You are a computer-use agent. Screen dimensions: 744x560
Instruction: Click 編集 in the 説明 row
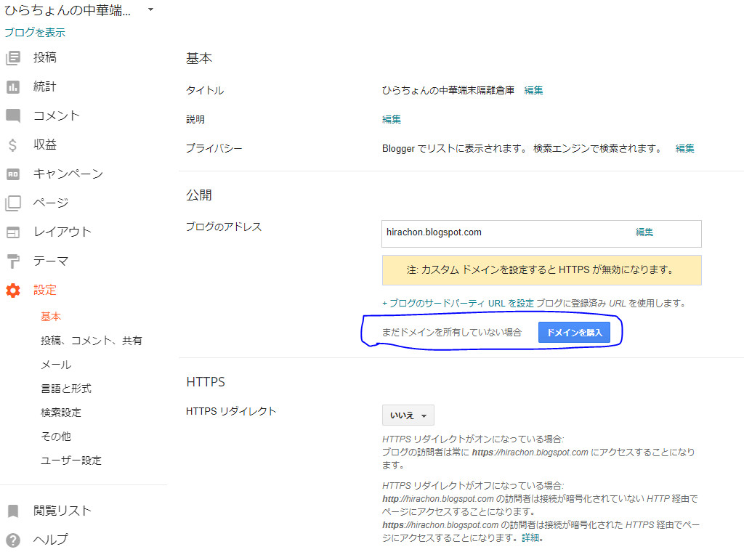[x=392, y=119]
